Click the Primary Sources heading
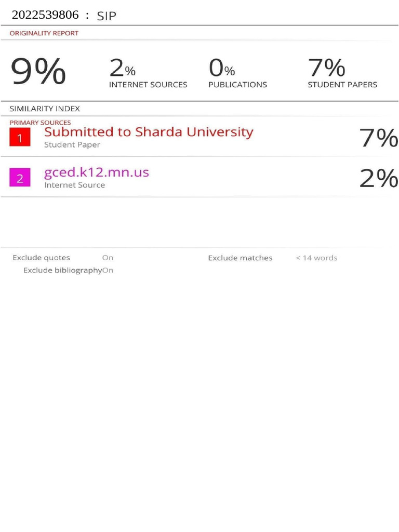This screenshot has width=399, height=532. (40, 123)
